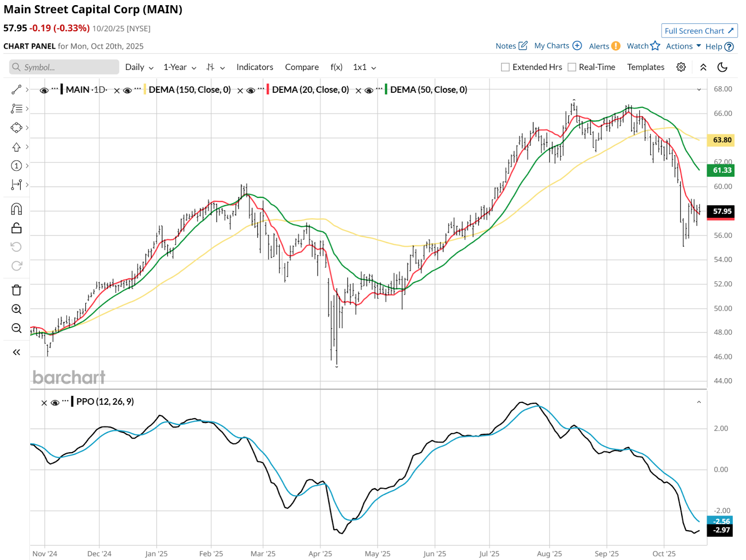Open the bar chart type dropdown
The image size is (746, 560).
click(x=216, y=67)
